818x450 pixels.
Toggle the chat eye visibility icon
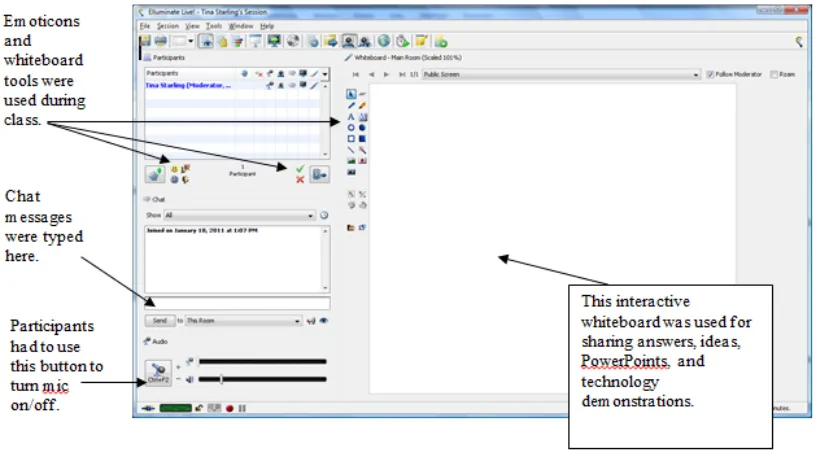coord(324,321)
